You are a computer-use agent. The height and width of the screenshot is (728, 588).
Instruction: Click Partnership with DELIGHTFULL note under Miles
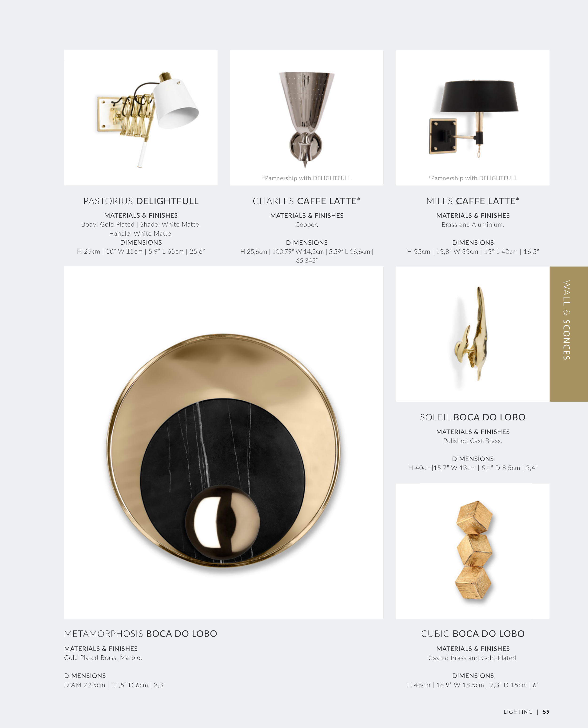473,178
